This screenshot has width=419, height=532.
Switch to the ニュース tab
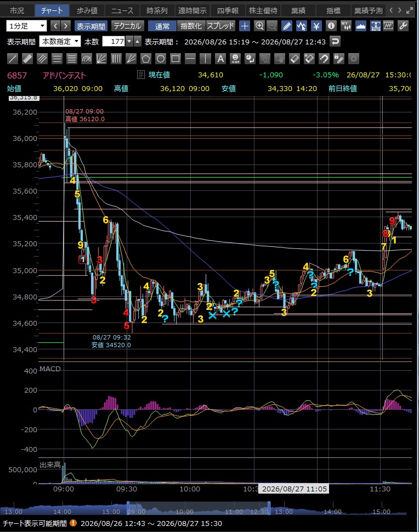[x=122, y=10]
